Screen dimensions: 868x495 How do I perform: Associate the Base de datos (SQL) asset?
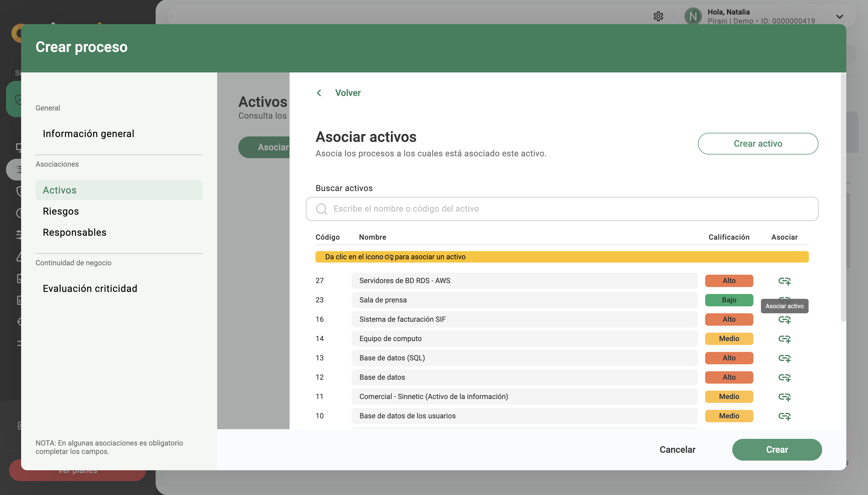click(x=784, y=358)
